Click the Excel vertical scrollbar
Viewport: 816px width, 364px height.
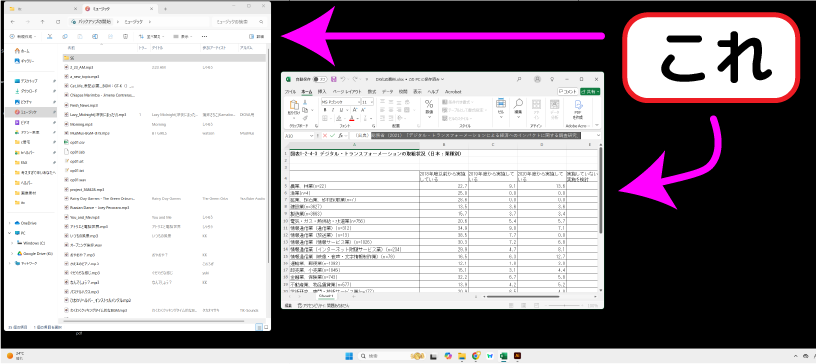[600, 190]
